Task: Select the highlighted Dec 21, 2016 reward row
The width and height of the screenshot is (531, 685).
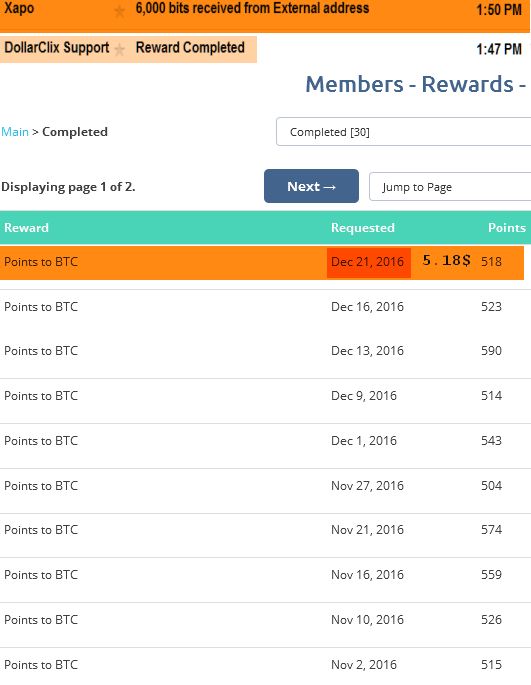Action: point(262,263)
